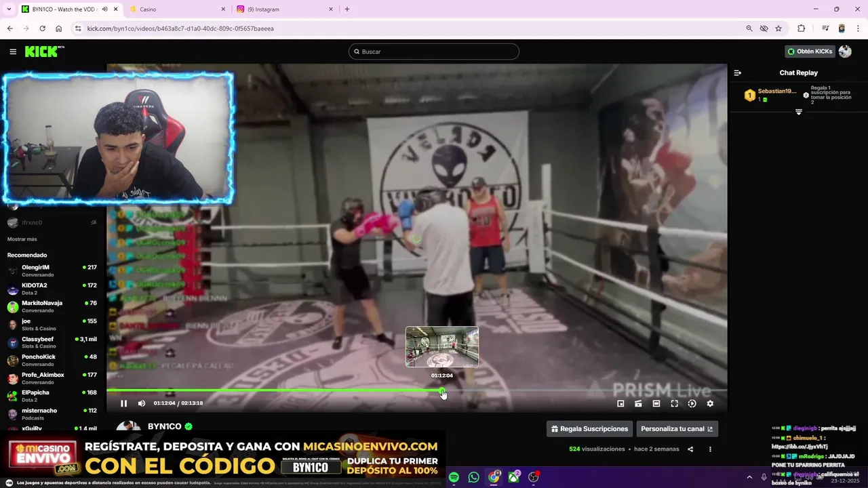868x488 pixels.
Task: Open ElPapicha recommended channel
Action: (53, 396)
